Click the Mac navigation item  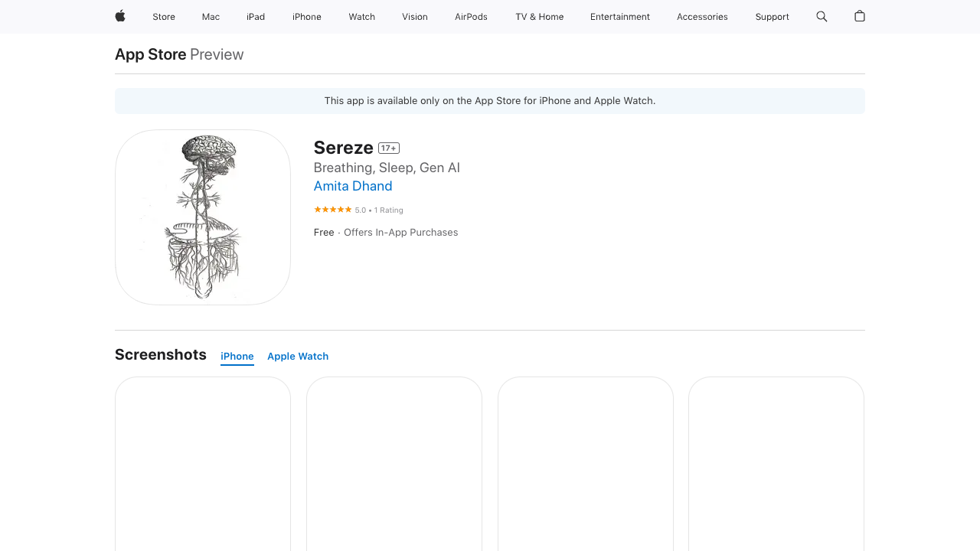coord(210,16)
